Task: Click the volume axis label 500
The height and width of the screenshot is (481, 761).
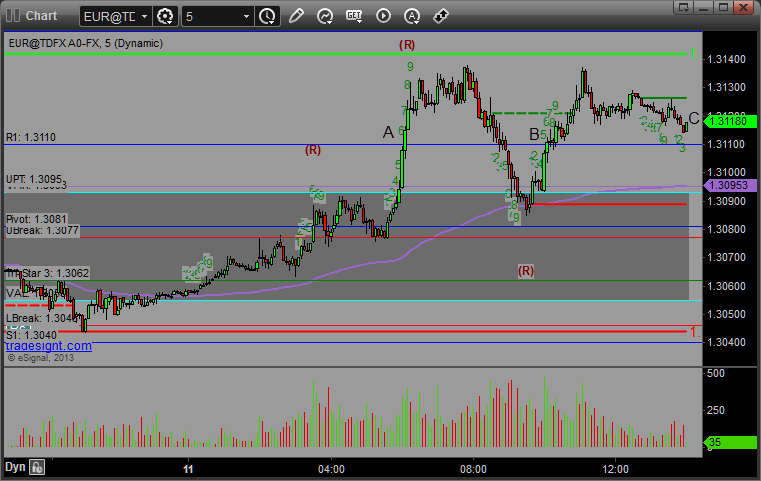Action: [x=716, y=373]
